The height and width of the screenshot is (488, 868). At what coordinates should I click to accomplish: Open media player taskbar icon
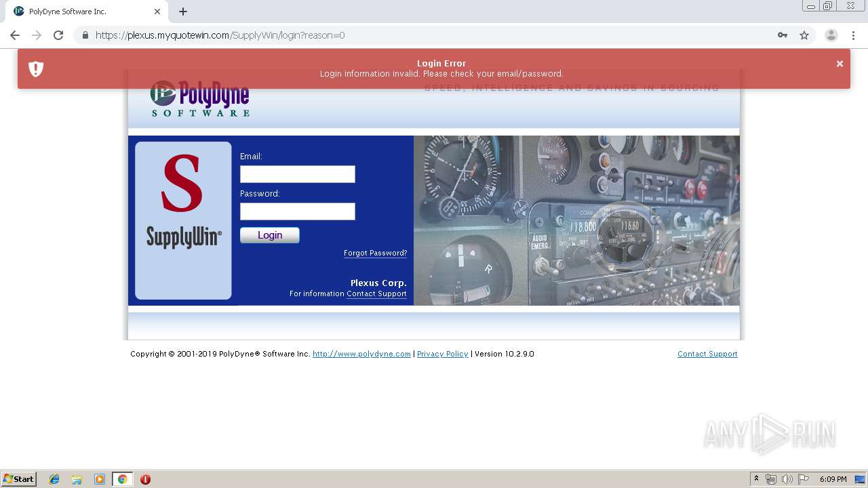tap(100, 479)
